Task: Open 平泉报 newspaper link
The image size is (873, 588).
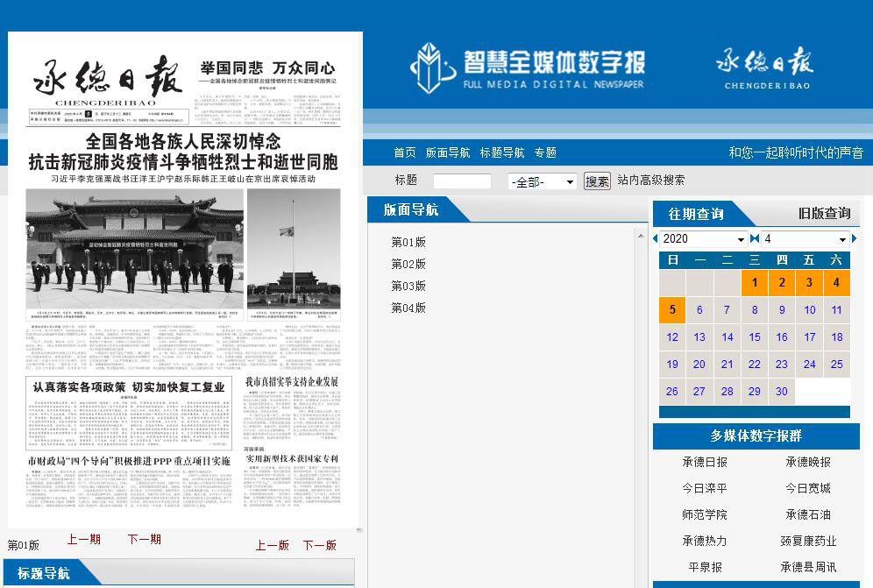Action: pyautogui.click(x=705, y=567)
